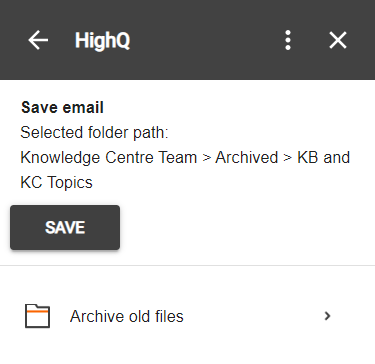This screenshot has width=375, height=364.
Task: Expand Archive old files with the chevron
Action: (328, 316)
